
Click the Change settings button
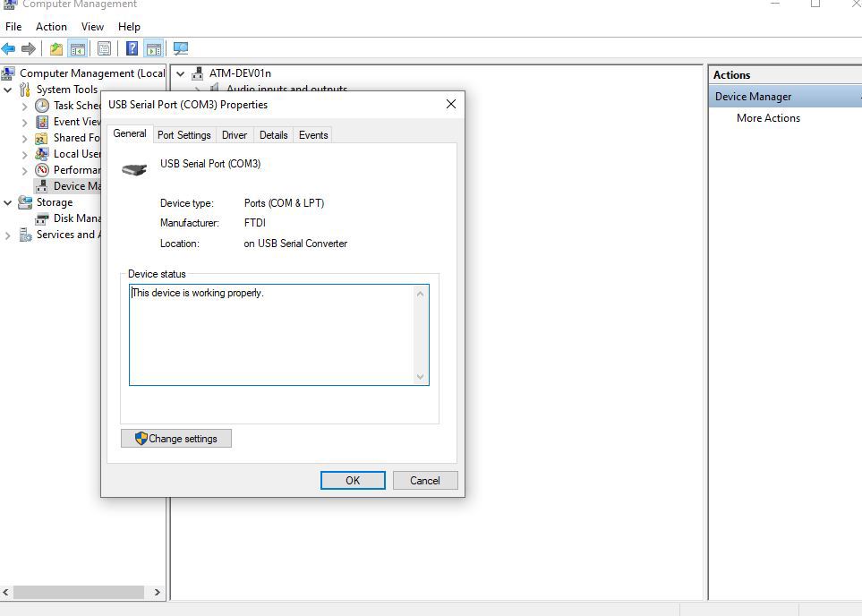click(175, 438)
